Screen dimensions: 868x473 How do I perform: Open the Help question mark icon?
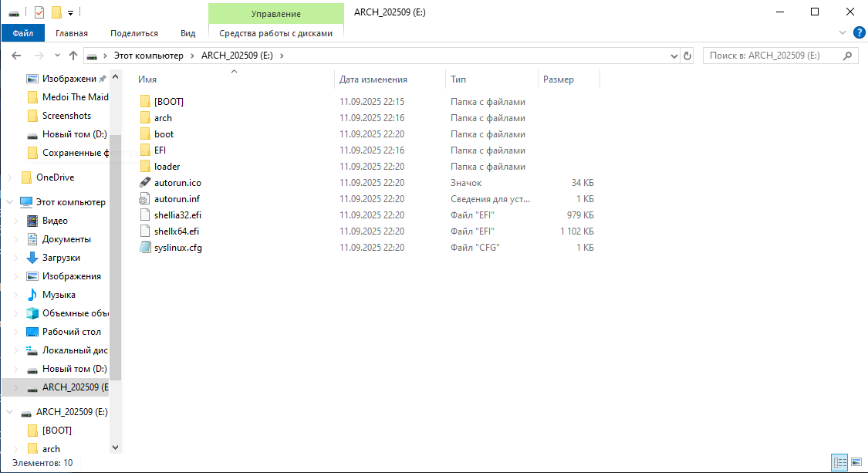click(858, 32)
